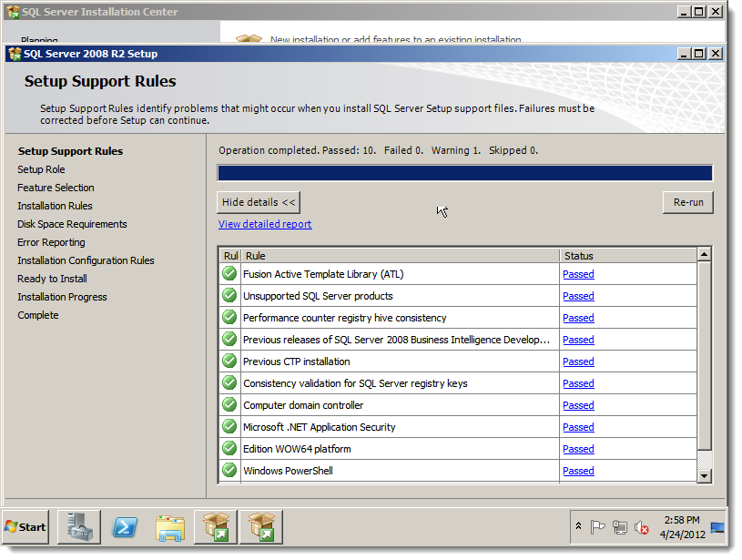Minimize the SQL Server 2008 R2 Setup window
This screenshot has height=560, width=742.
pos(684,54)
